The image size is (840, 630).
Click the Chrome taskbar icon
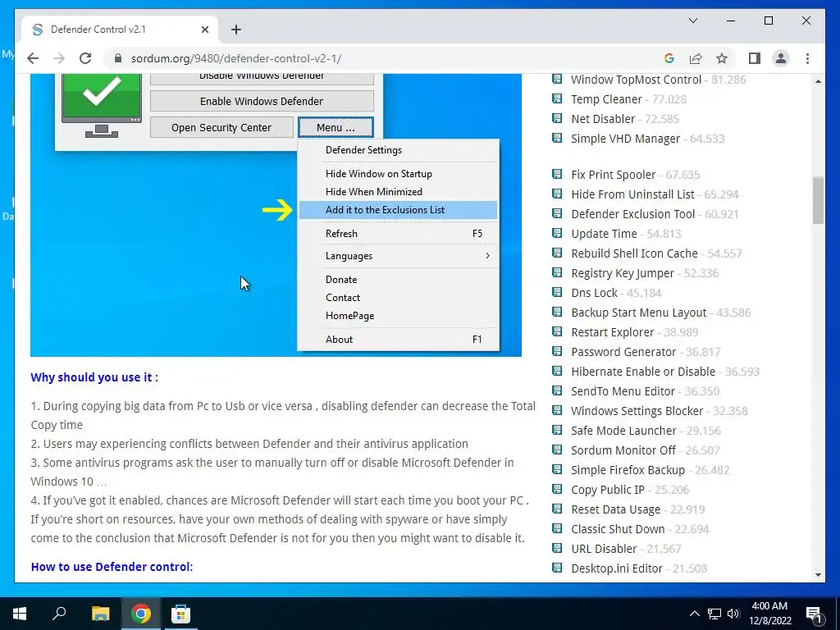pyautogui.click(x=140, y=614)
